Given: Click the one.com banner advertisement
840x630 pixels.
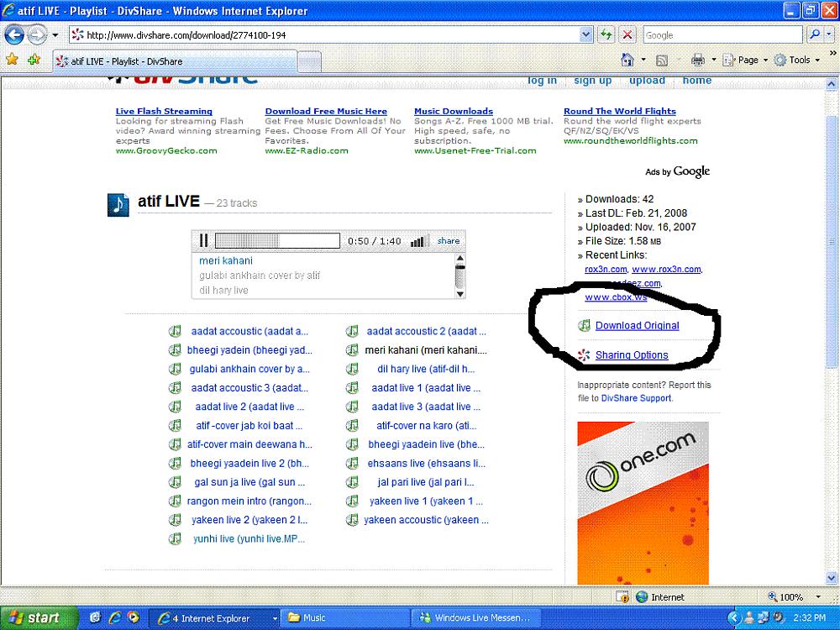Looking at the screenshot, I should pyautogui.click(x=643, y=503).
